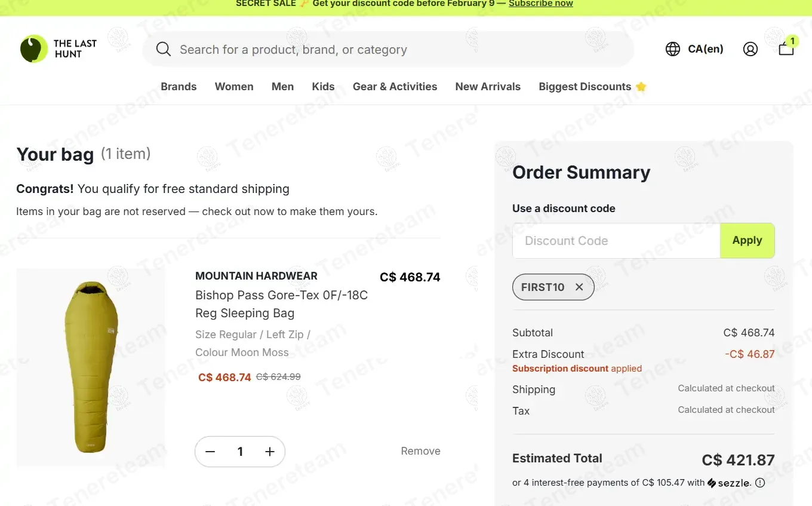Image resolution: width=812 pixels, height=506 pixels.
Task: Focus the Discount Code input field
Action: coord(616,241)
